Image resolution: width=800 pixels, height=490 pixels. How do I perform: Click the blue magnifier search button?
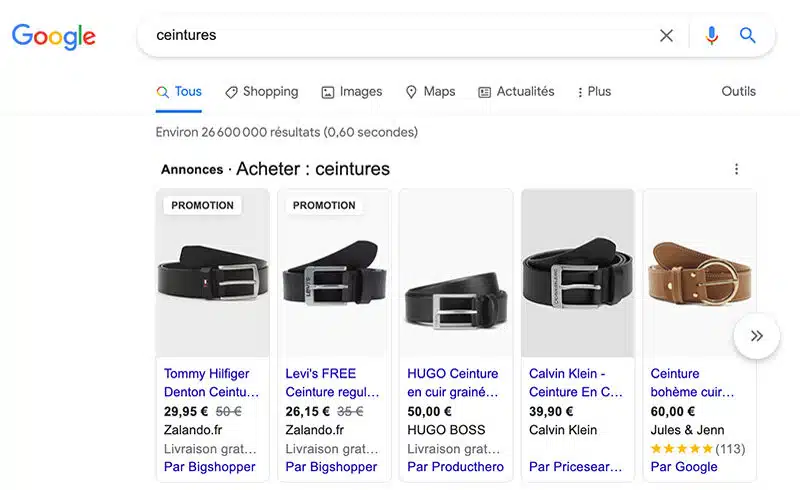pos(748,36)
